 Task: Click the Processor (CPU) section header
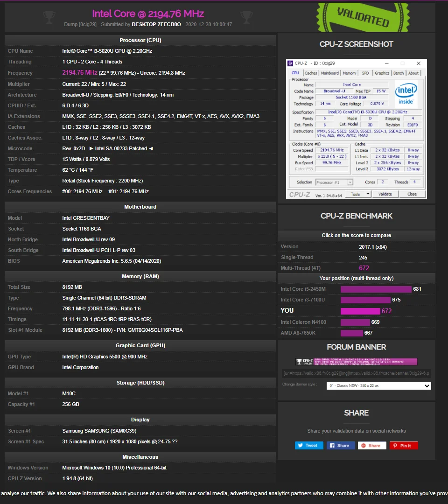click(140, 40)
